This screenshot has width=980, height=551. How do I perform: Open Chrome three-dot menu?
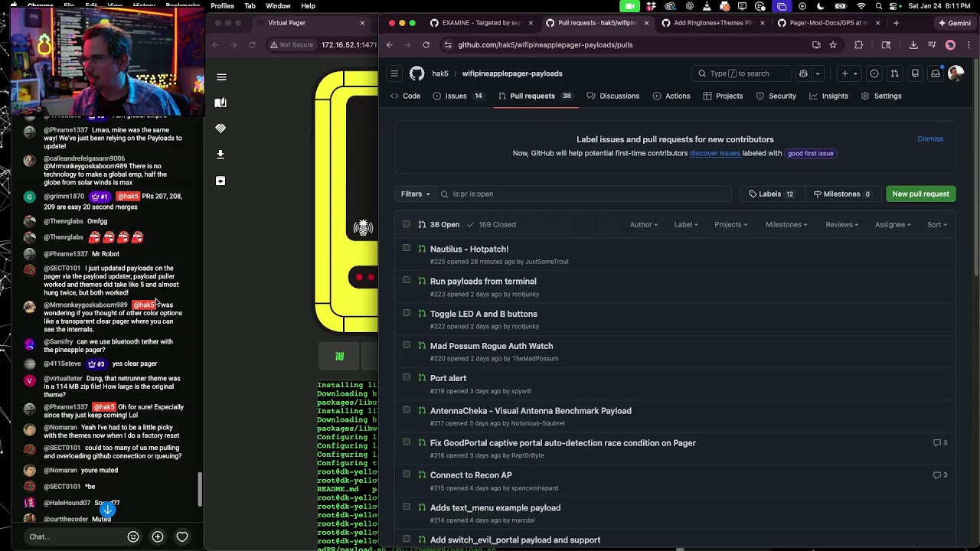(969, 45)
